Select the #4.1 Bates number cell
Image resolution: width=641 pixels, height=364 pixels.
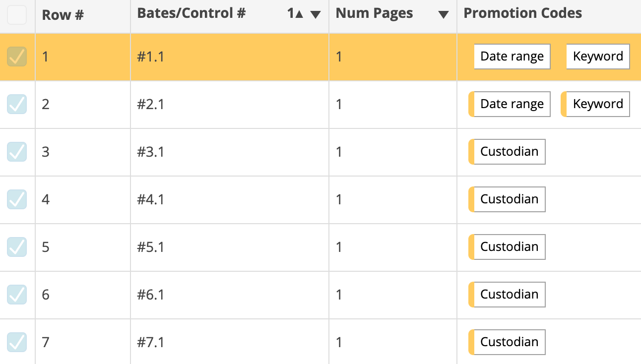click(x=230, y=199)
